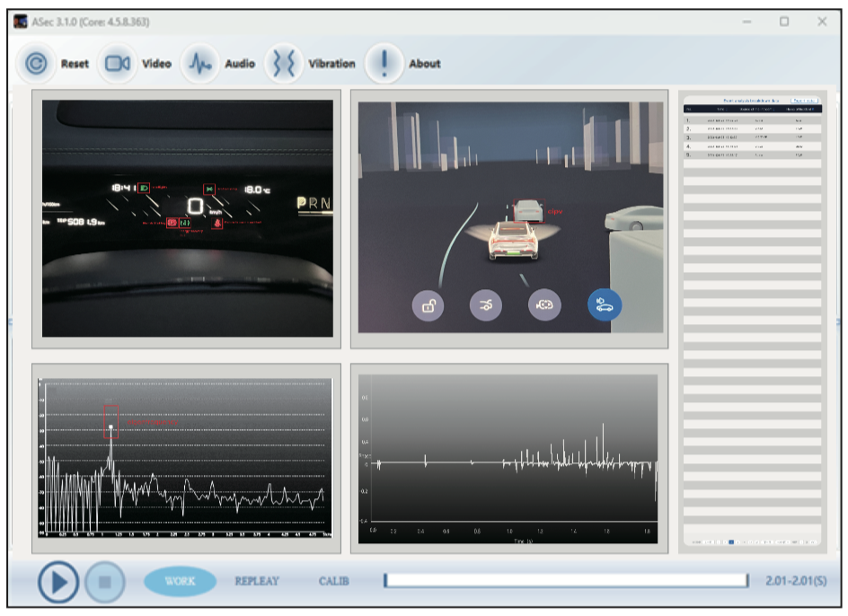Viewport: 848px width, 616px height.
Task: Open the Vibration analysis icon
Action: coord(283,63)
